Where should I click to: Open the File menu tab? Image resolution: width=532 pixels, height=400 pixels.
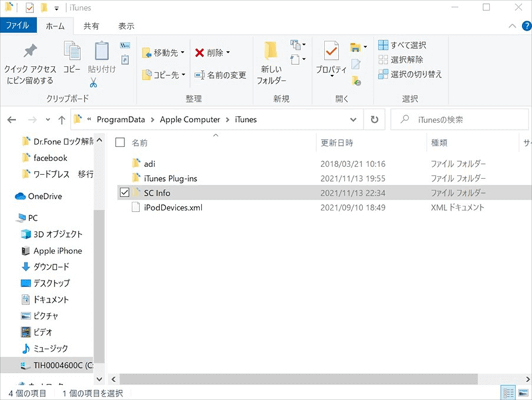17,26
